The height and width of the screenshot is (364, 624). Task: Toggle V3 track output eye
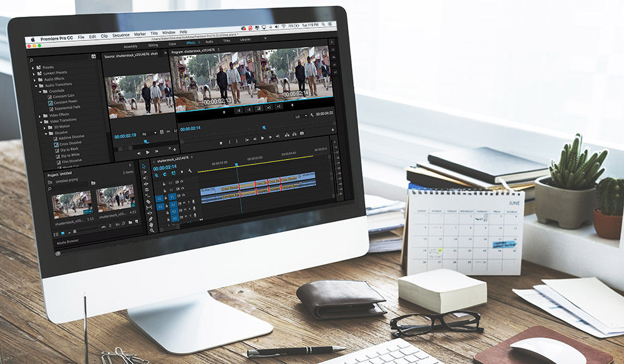coord(182,181)
